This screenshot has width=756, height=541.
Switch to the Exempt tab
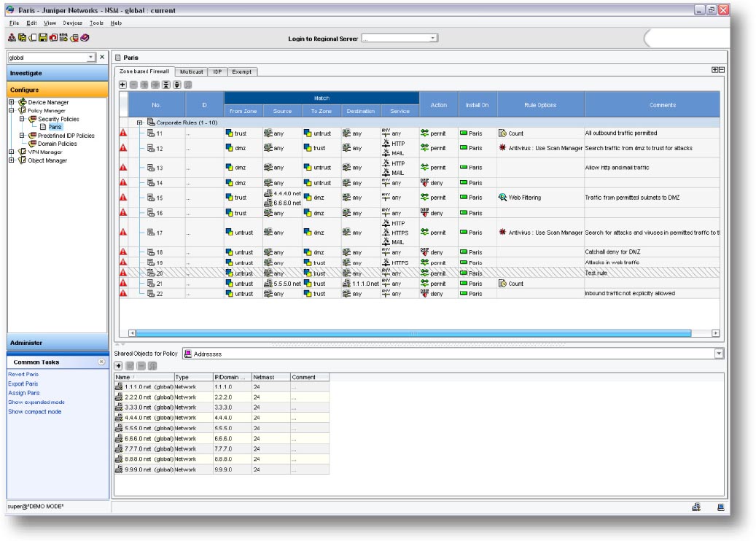[x=241, y=71]
